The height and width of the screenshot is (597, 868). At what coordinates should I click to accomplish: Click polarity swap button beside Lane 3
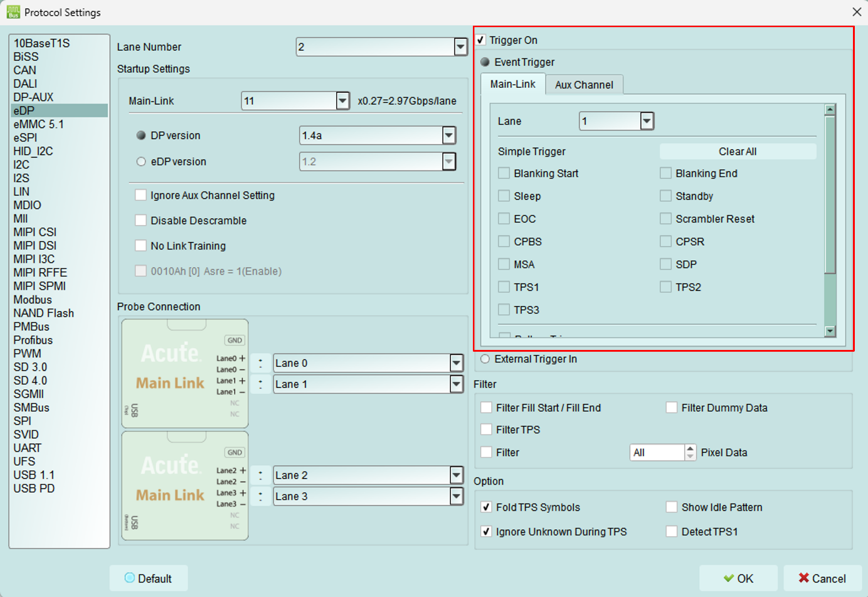(260, 497)
